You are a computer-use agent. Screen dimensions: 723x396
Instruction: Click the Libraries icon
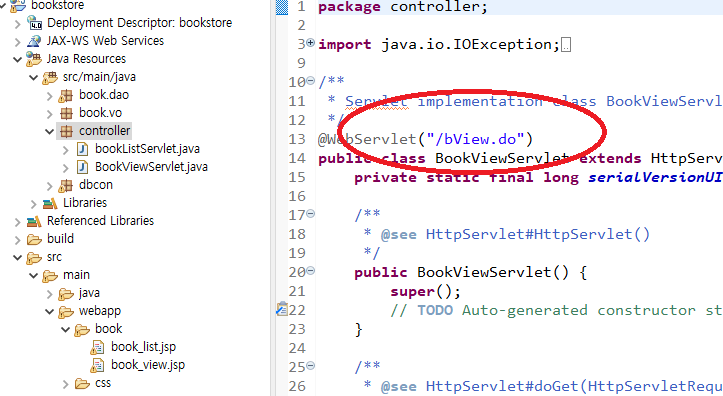(x=50, y=203)
